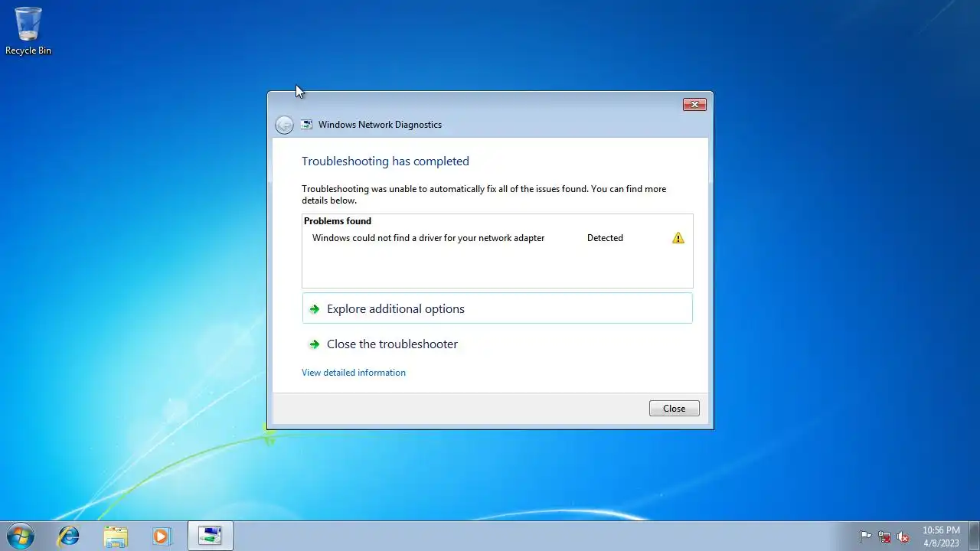Close the dialog with the red X
980x551 pixels.
coord(694,104)
